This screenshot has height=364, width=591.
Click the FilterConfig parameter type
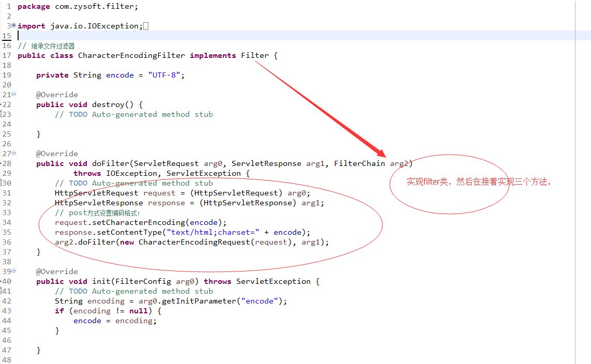pos(143,281)
